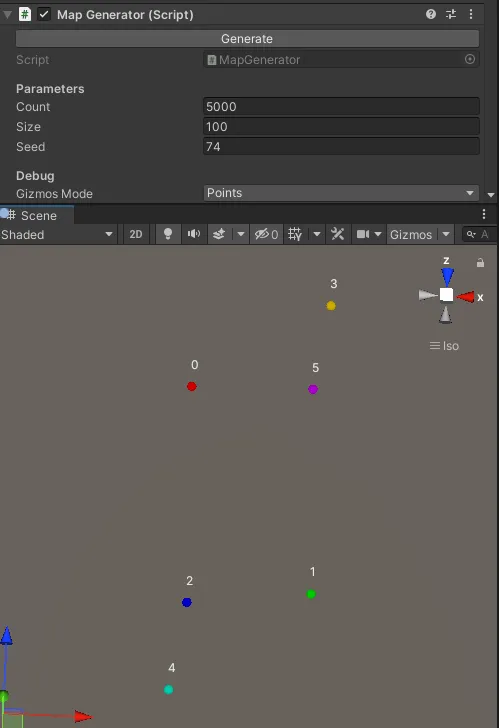
Task: Open the Scene view more options menu
Action: (x=484, y=214)
